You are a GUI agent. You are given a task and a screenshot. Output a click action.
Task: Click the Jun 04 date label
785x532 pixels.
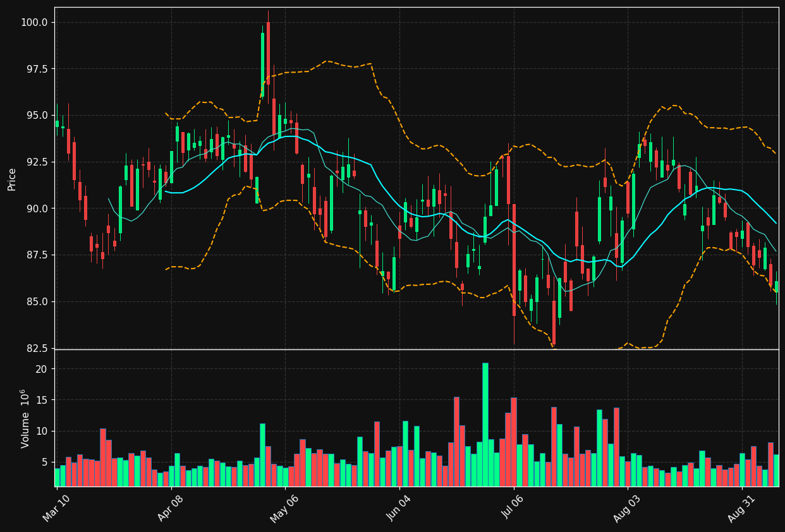click(x=399, y=508)
